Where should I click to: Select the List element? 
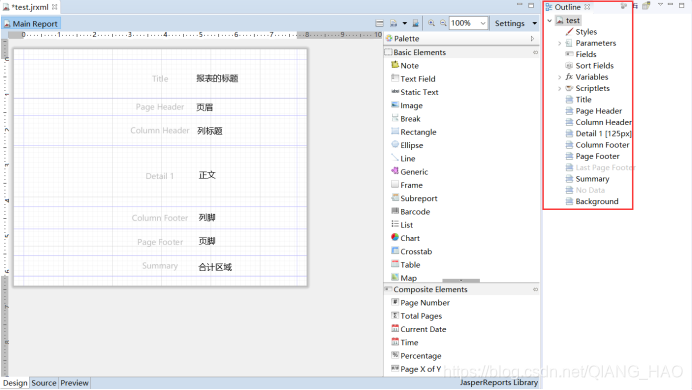pyautogui.click(x=402, y=225)
